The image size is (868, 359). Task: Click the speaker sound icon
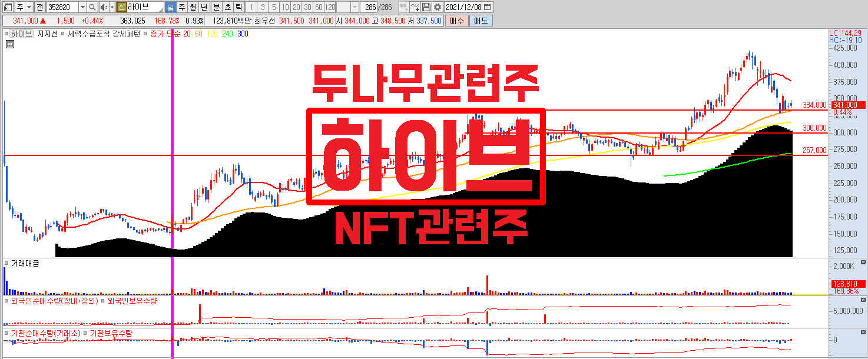pos(104,7)
